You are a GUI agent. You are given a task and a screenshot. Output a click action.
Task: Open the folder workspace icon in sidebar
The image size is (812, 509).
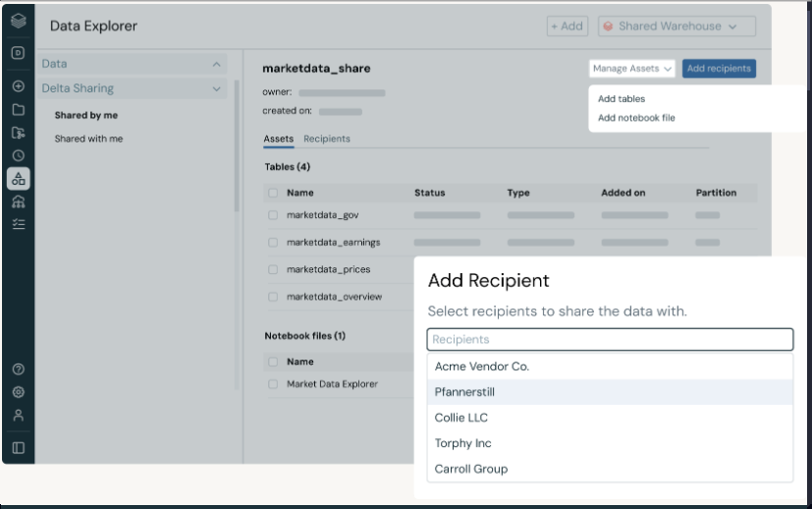(x=18, y=109)
